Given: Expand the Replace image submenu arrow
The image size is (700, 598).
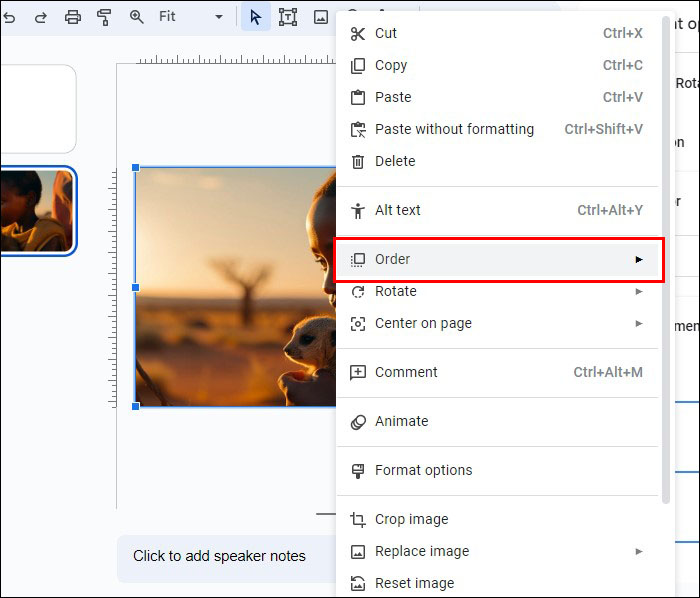Looking at the screenshot, I should (x=639, y=552).
